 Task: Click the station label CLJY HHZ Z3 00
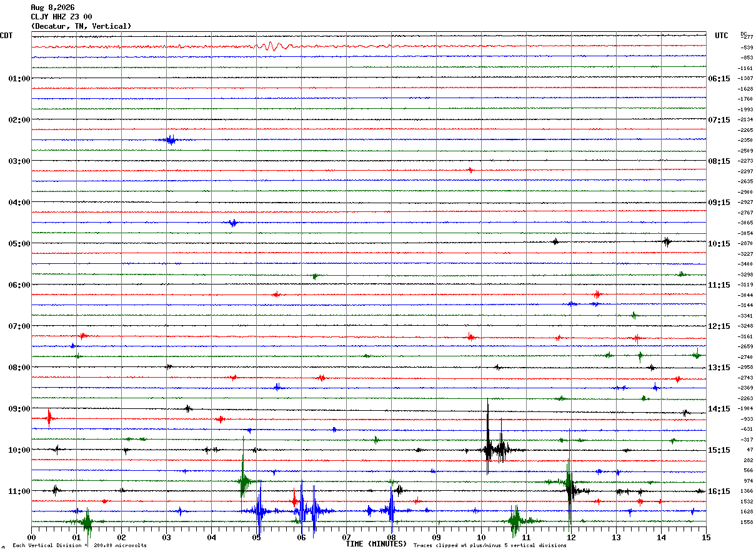pyautogui.click(x=61, y=17)
